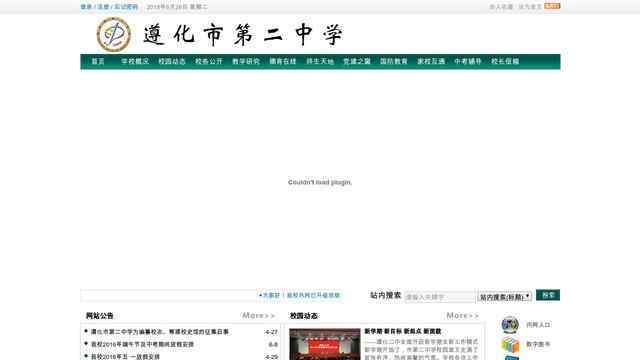Viewport: 640px width, 360px height.
Task: Click the 数字图书 text label
Action: pos(538,344)
